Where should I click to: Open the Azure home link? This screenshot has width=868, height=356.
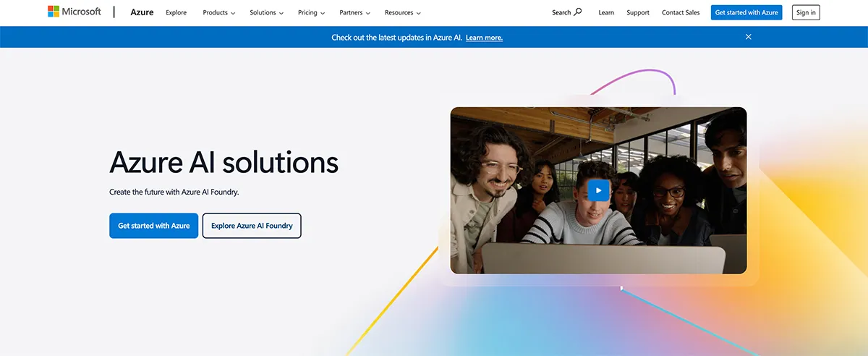click(142, 12)
